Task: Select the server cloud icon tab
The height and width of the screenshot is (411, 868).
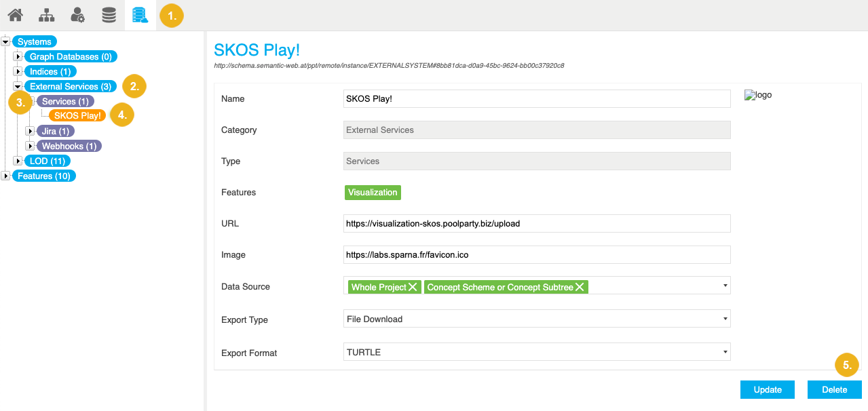Action: click(140, 15)
